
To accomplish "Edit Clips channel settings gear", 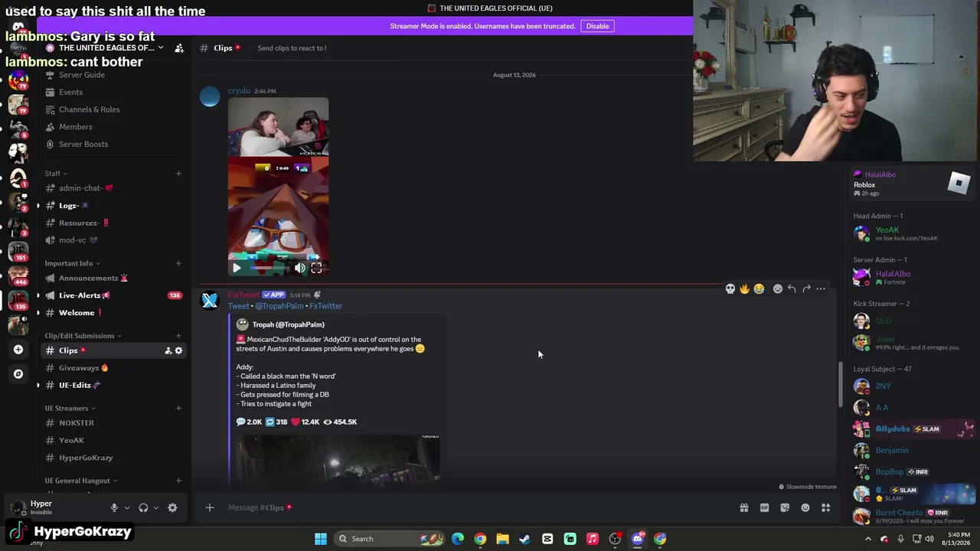I will (x=179, y=350).
